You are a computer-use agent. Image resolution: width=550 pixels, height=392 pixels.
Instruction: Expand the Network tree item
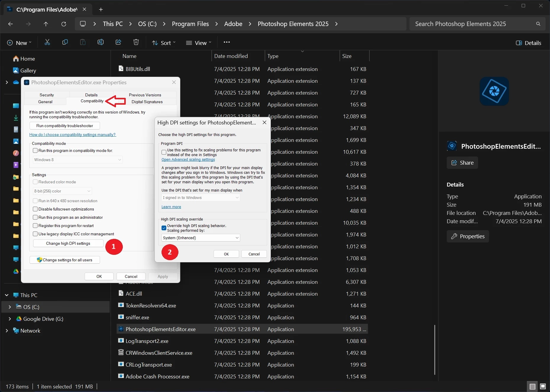(x=7, y=331)
